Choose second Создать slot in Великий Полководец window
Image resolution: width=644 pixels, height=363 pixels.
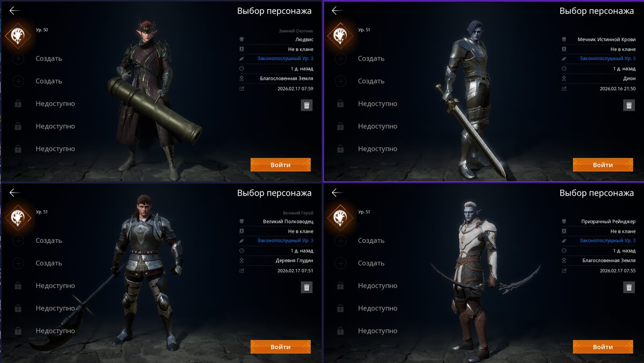click(48, 263)
